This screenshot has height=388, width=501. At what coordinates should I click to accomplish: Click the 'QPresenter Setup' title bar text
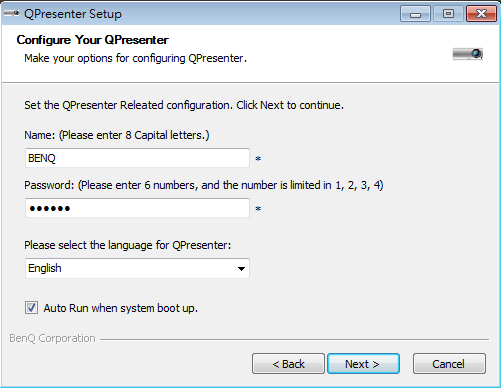pos(73,14)
